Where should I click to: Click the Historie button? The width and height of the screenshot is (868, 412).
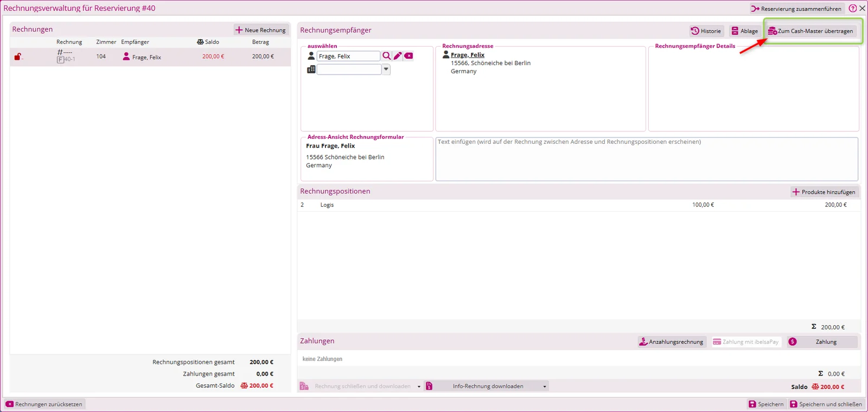click(x=706, y=31)
